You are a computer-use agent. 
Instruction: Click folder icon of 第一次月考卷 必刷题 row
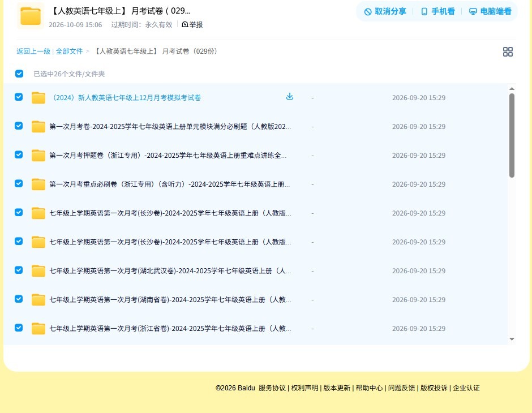pyautogui.click(x=38, y=127)
